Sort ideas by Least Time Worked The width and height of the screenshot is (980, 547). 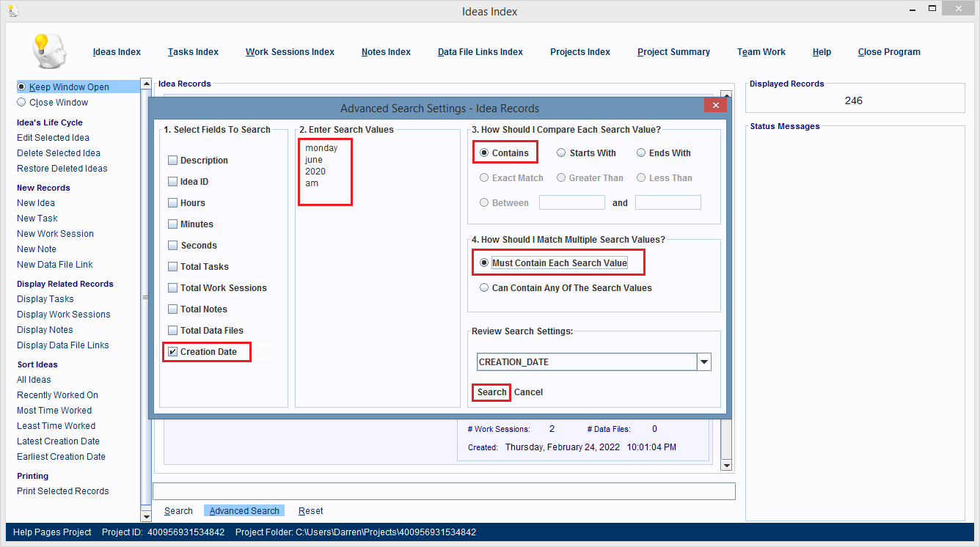[56, 426]
